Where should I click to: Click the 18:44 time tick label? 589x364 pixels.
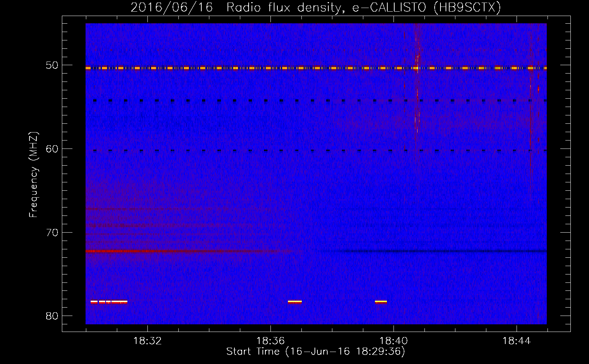coord(517,341)
